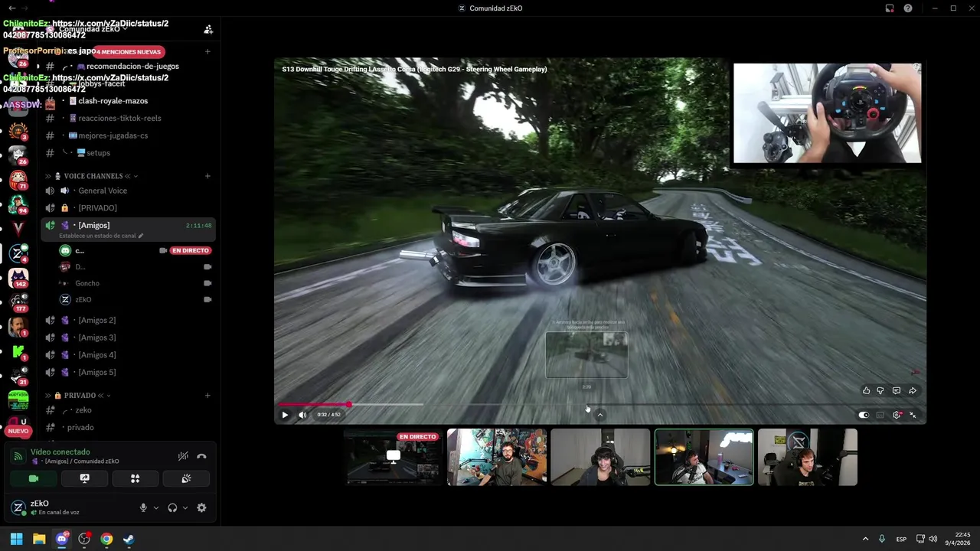This screenshot has height=551, width=980.
Task: Jump to 4 MENCIONES NUEVAS
Action: click(x=129, y=52)
